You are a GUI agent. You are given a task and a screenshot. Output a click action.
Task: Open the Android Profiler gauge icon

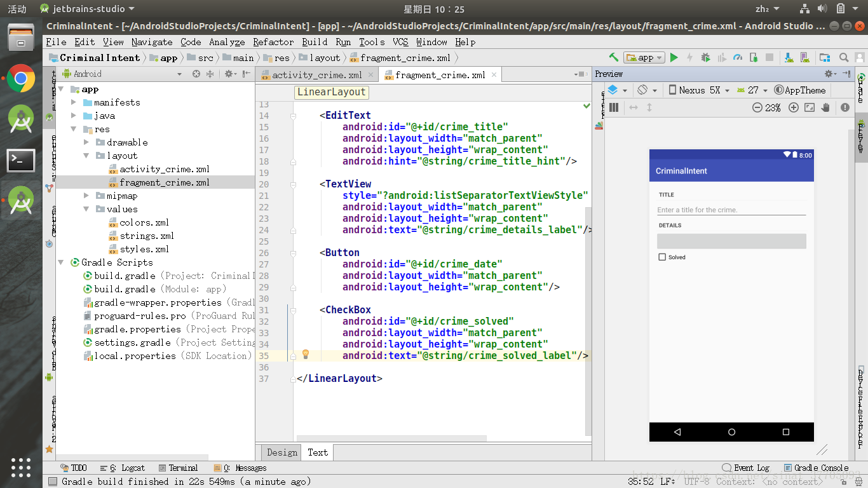click(x=738, y=57)
